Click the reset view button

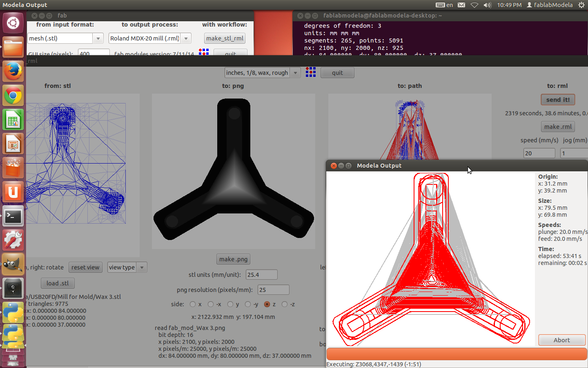click(x=85, y=267)
